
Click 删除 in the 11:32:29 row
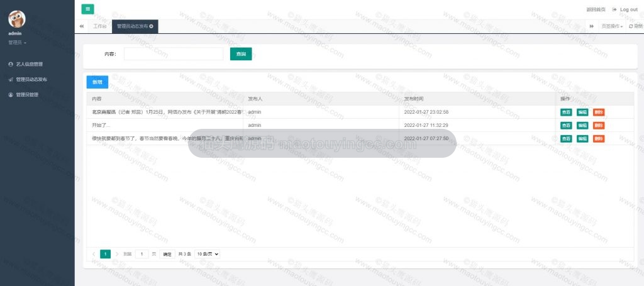(x=599, y=125)
